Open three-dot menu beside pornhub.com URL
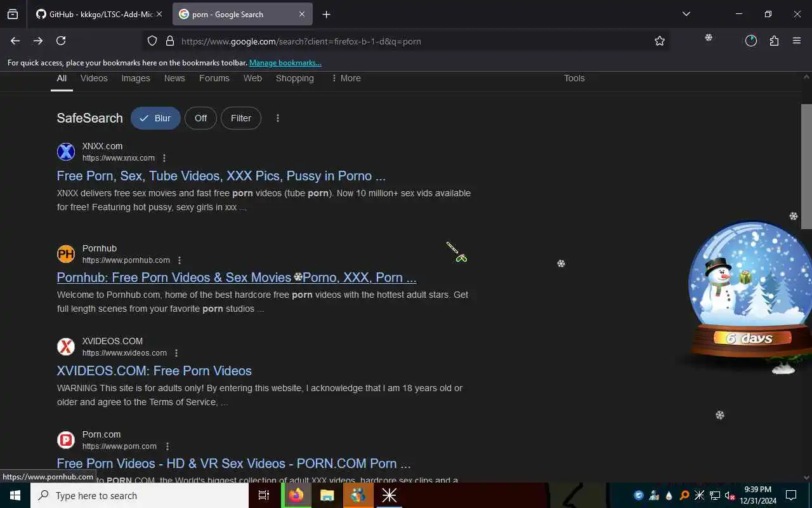 (x=180, y=260)
